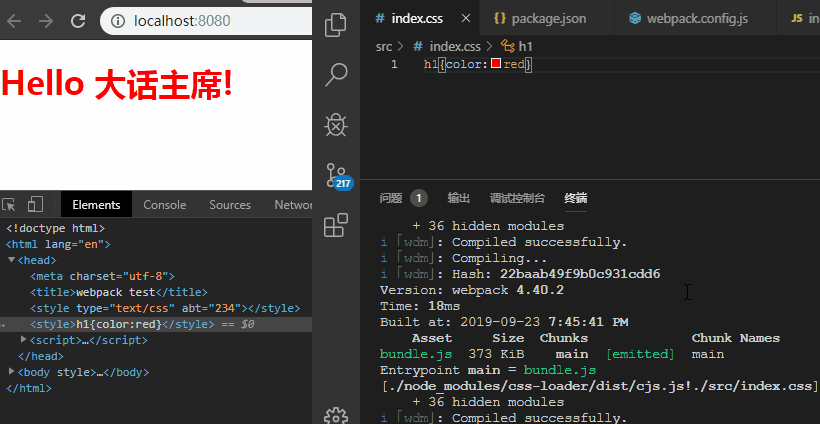Viewport: 820px width, 424px height.
Task: Go forward in browser history
Action: point(46,21)
